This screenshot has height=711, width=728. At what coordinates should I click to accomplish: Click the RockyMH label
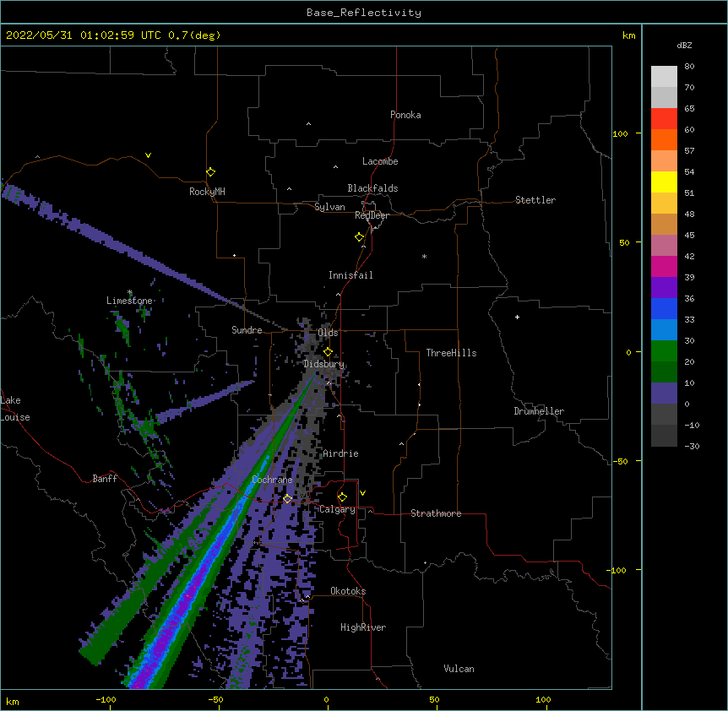207,192
